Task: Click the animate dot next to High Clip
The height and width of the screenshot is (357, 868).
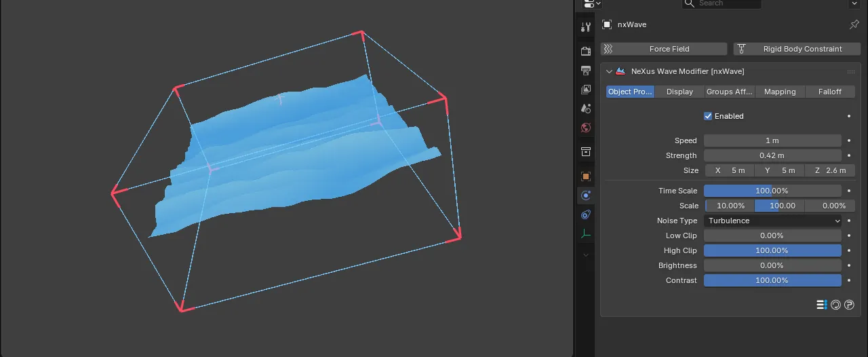Action: [x=849, y=250]
